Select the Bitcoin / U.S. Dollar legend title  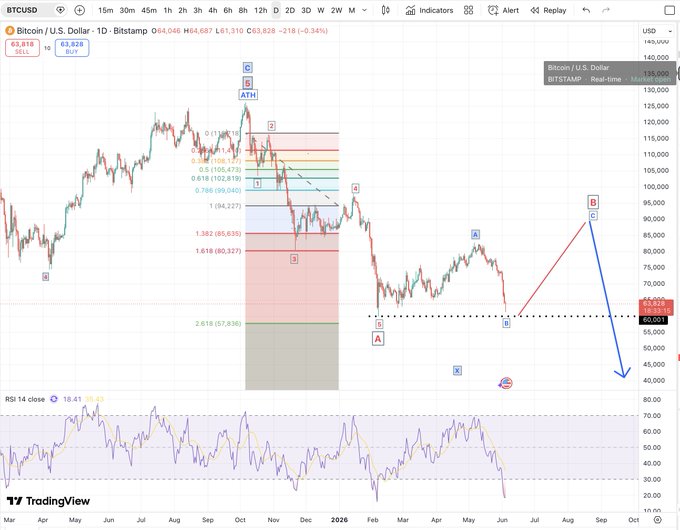82,31
